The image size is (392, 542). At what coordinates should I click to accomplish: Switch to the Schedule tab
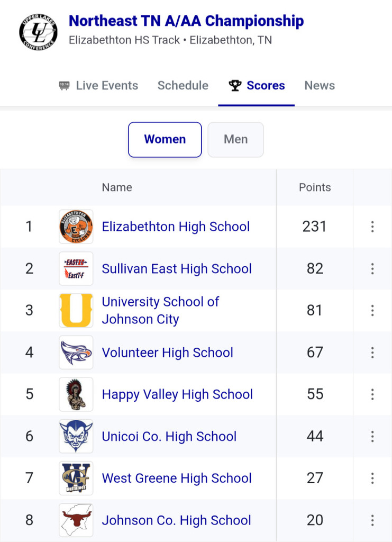pos(183,86)
